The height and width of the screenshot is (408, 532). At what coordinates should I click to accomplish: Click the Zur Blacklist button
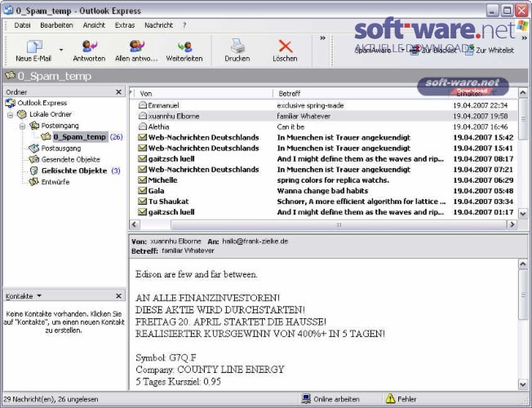click(433, 51)
